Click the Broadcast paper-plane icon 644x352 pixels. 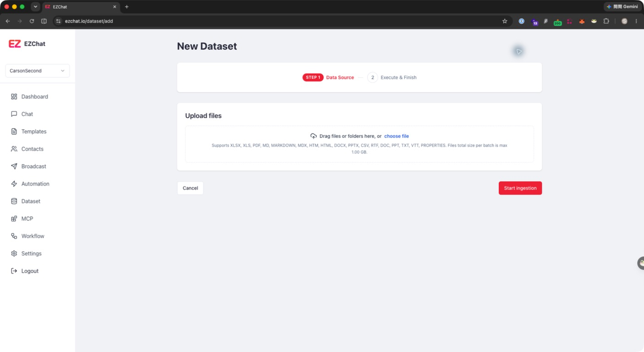pos(14,166)
